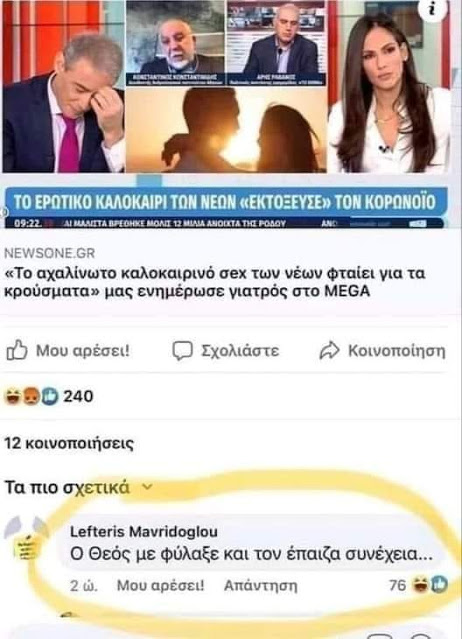Screen dimensions: 462x639
Task: Reply with Απάντηση under the comment
Action: pyautogui.click(x=261, y=586)
